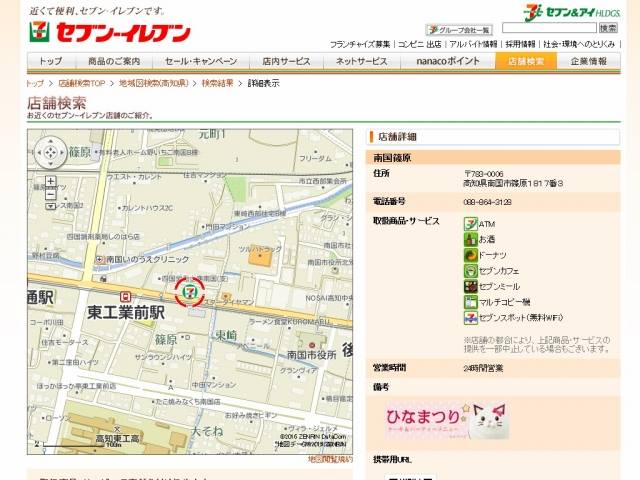This screenshot has height=480, width=640.
Task: Click the セブンカフェ coffee icon
Action: [x=471, y=271]
